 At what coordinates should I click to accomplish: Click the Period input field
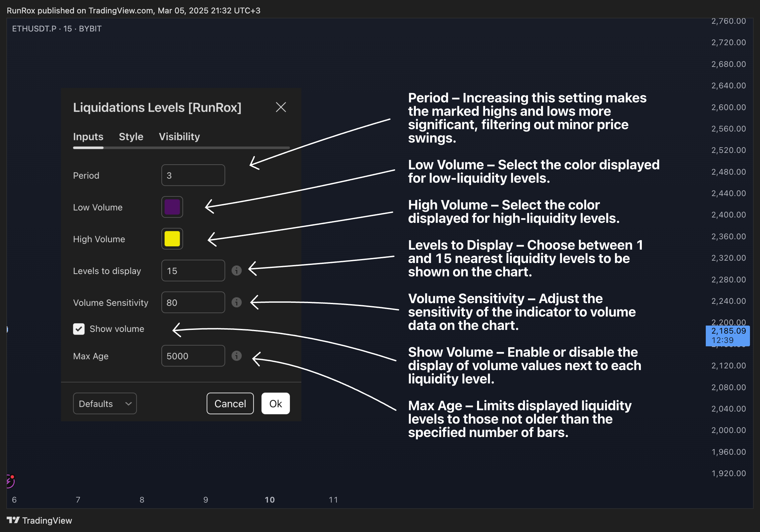[193, 175]
